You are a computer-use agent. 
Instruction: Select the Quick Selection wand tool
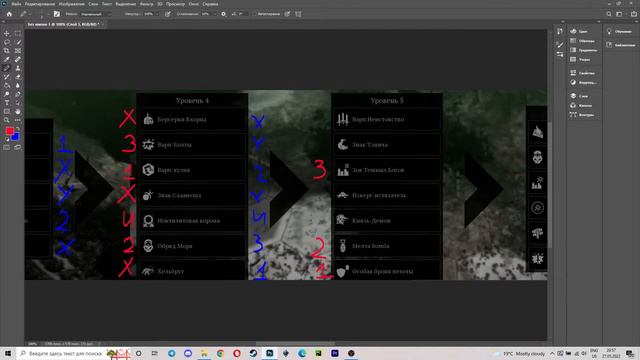pos(18,42)
